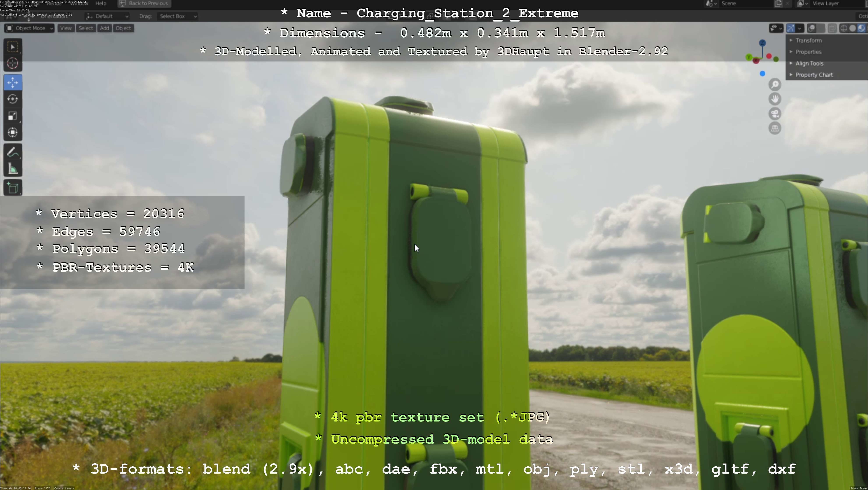Viewport: 868px width, 490px height.
Task: Open the Help menu
Action: coord(101,3)
